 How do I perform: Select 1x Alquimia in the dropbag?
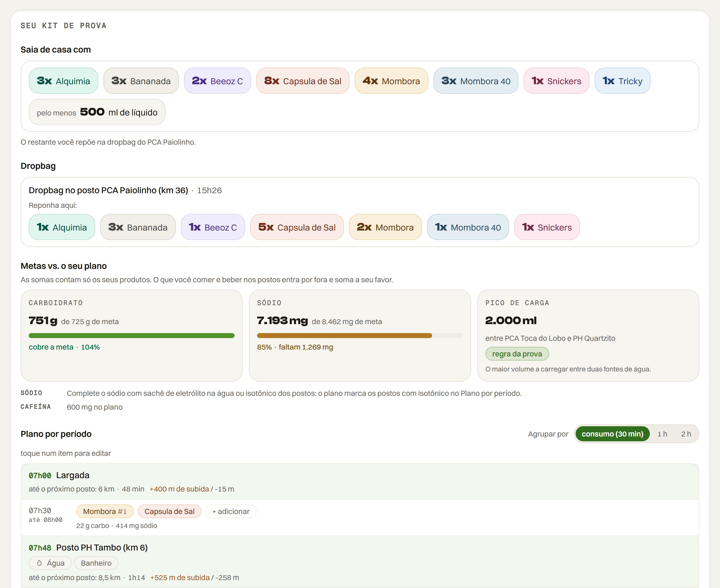click(62, 227)
